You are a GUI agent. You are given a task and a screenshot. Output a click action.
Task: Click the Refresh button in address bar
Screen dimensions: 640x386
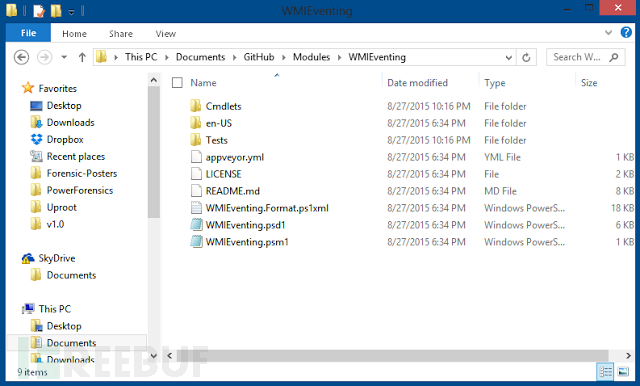click(526, 58)
